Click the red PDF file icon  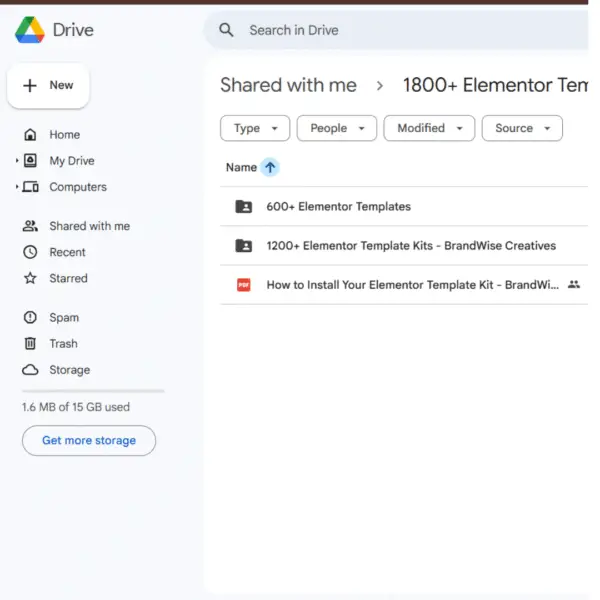pyautogui.click(x=244, y=285)
